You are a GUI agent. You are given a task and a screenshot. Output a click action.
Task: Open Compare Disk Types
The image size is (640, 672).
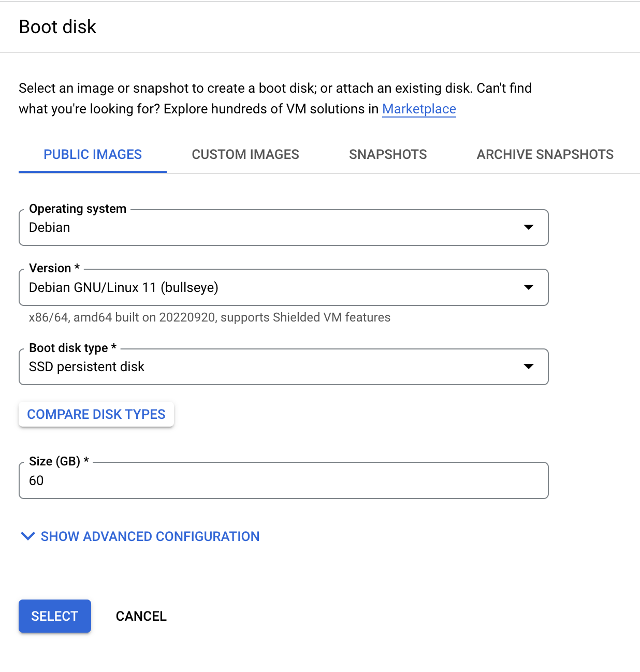coord(96,414)
